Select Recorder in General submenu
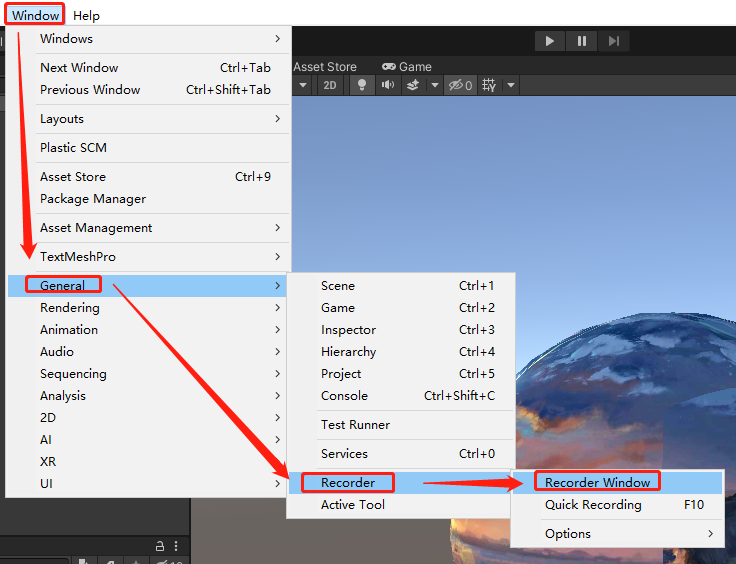Screen dimensions: 736x564 pyautogui.click(x=401, y=483)
